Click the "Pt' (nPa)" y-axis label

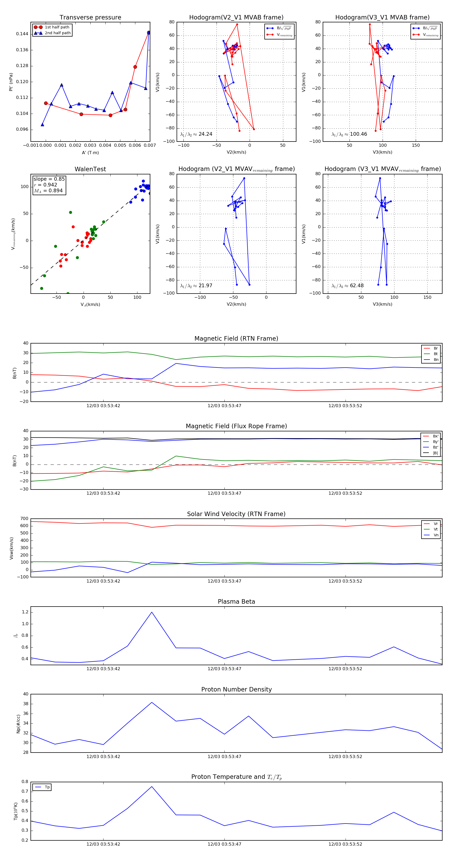point(11,82)
